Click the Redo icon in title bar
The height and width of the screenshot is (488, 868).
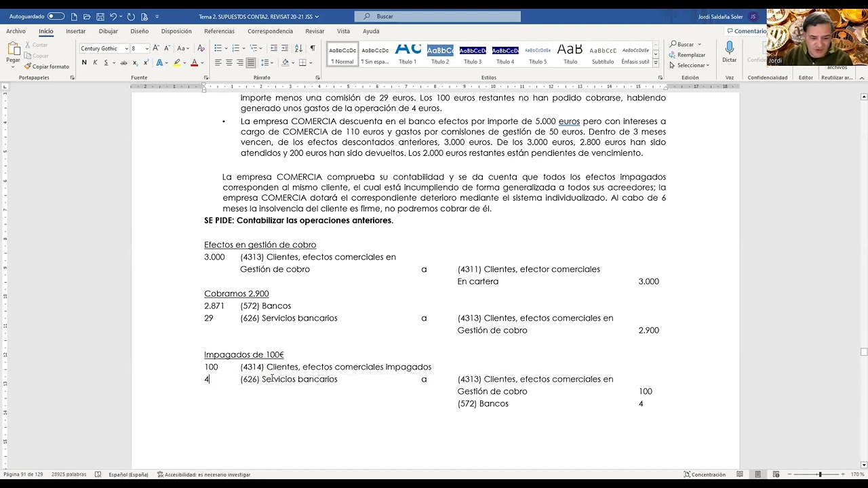pyautogui.click(x=131, y=16)
